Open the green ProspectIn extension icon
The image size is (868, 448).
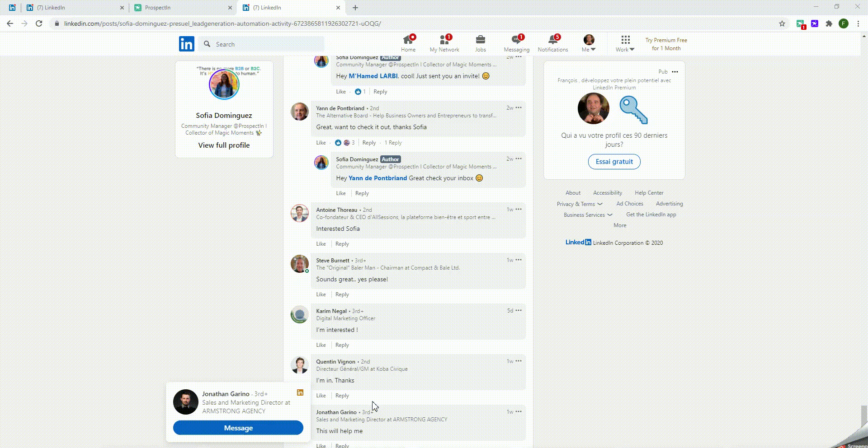(x=801, y=24)
